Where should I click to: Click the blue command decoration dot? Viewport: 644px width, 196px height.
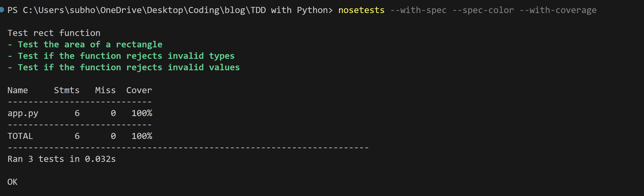[x=2, y=10]
